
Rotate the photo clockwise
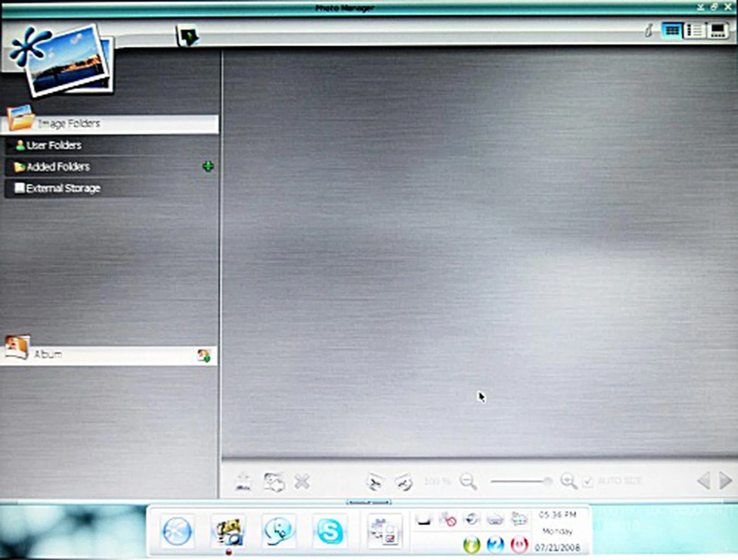pyautogui.click(x=403, y=482)
